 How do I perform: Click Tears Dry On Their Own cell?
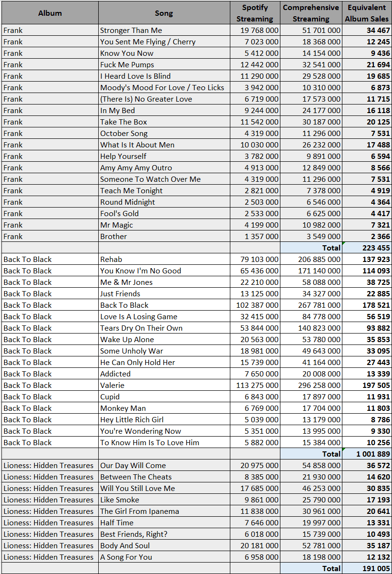[x=164, y=328]
